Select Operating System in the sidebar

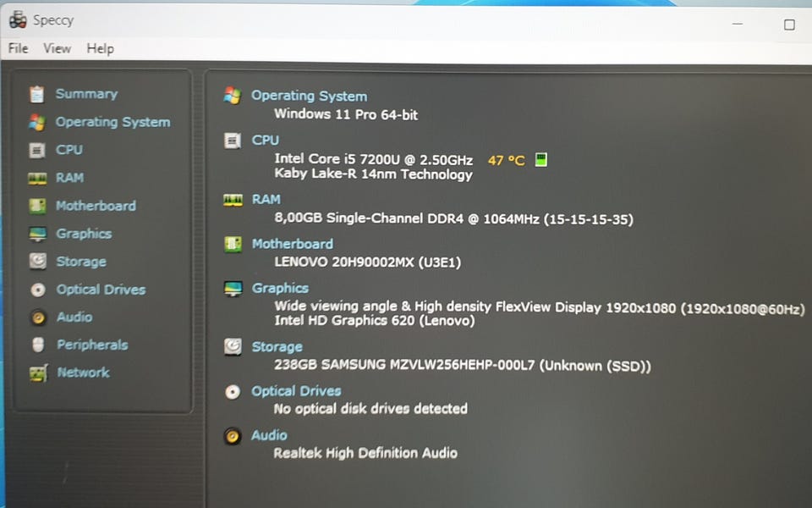112,122
